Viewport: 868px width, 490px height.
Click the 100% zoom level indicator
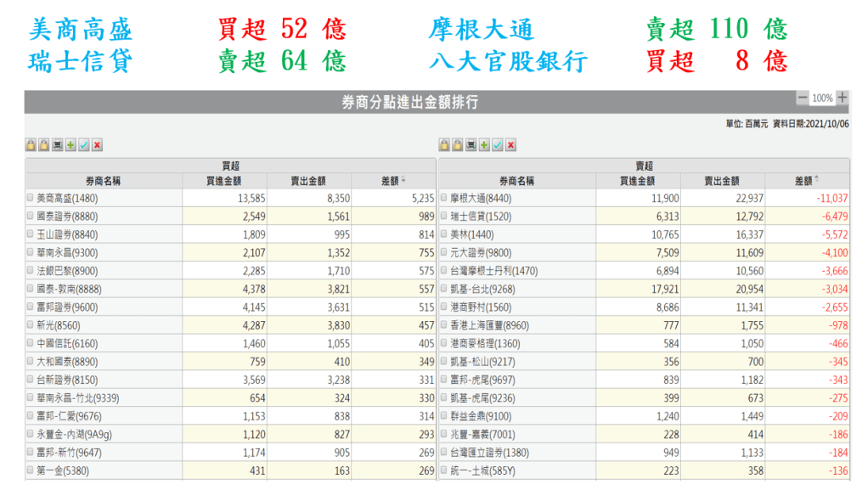pos(821,99)
